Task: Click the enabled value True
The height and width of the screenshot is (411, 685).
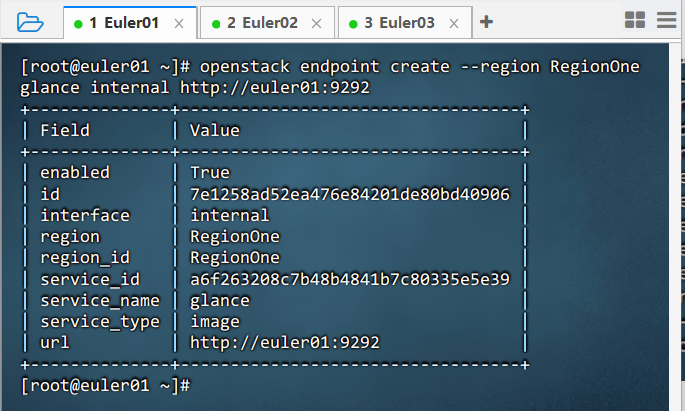Action: click(x=210, y=173)
